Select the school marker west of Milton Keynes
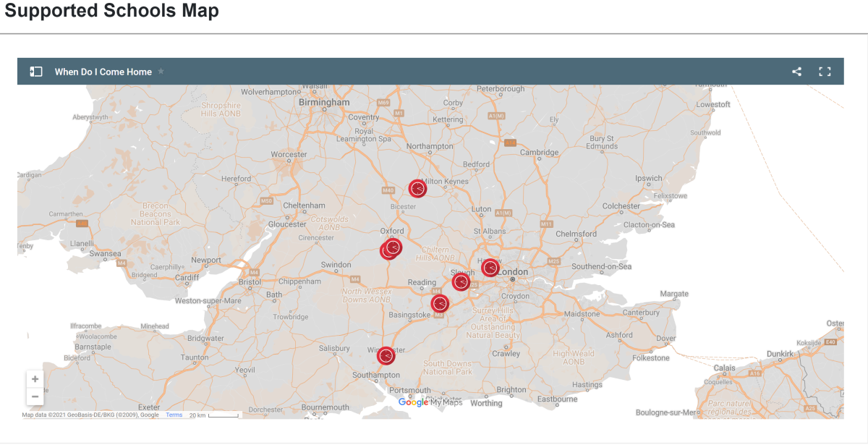Image resolution: width=868 pixels, height=445 pixels. pos(417,189)
